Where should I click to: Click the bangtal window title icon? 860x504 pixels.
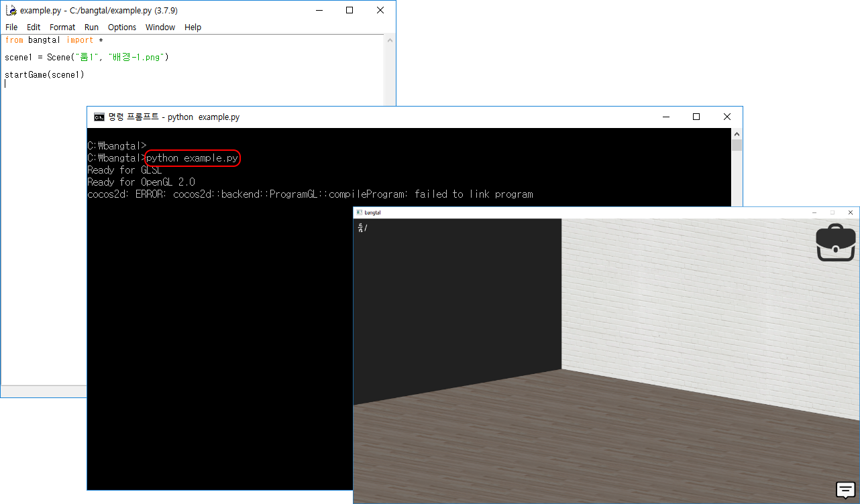(360, 212)
